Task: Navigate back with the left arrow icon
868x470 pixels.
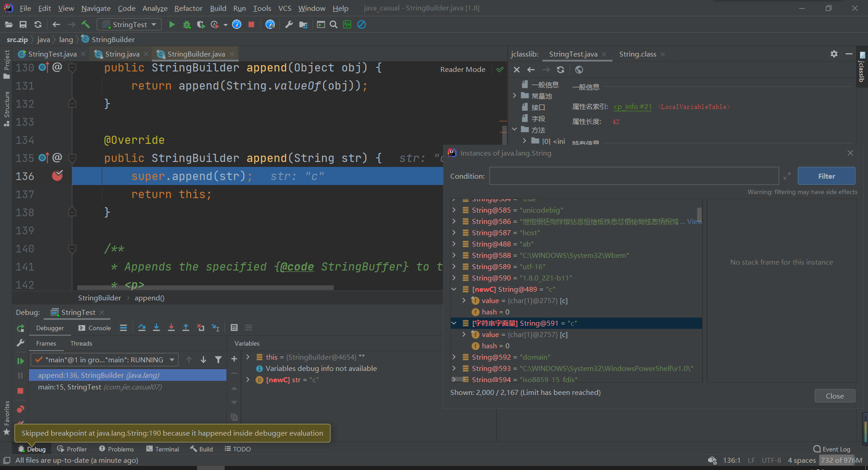Action: coord(56,24)
